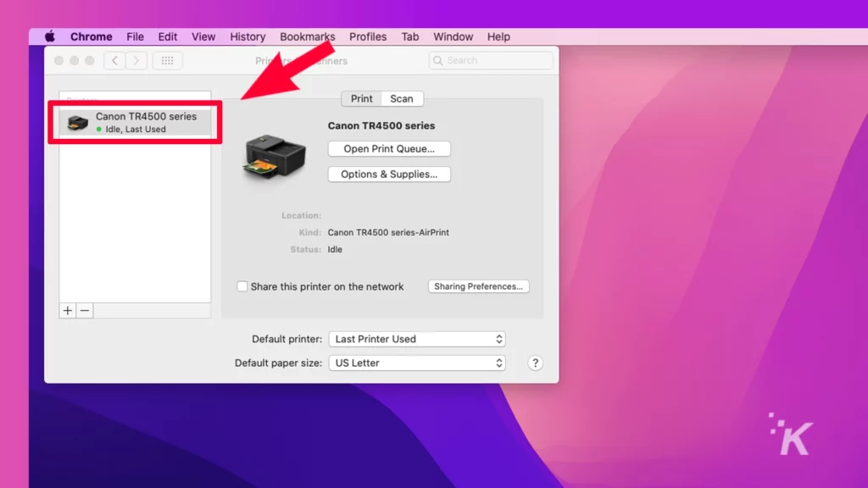Viewport: 868px width, 488px height.
Task: Go forward in System Preferences
Action: point(136,60)
